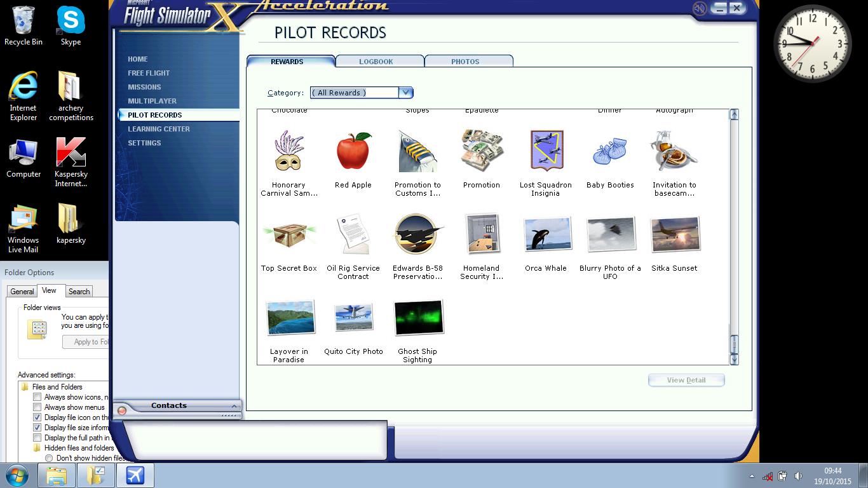Click the rewards list scrollbar up arrow
This screenshot has width=868, height=488.
(734, 114)
